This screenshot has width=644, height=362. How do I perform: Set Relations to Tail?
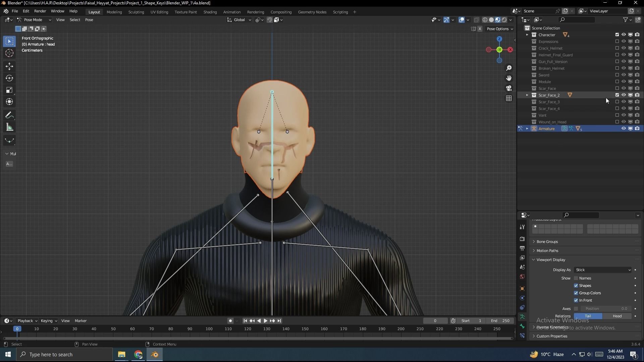click(x=588, y=316)
